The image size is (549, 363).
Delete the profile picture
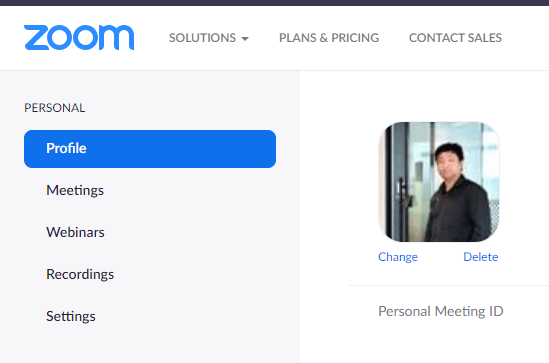[x=480, y=257]
